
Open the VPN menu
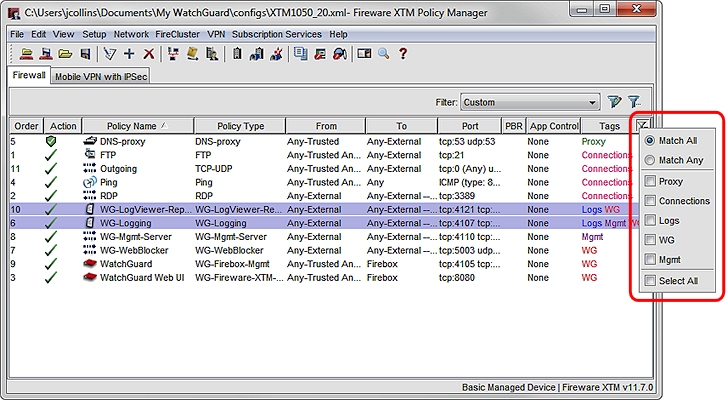pyautogui.click(x=216, y=34)
